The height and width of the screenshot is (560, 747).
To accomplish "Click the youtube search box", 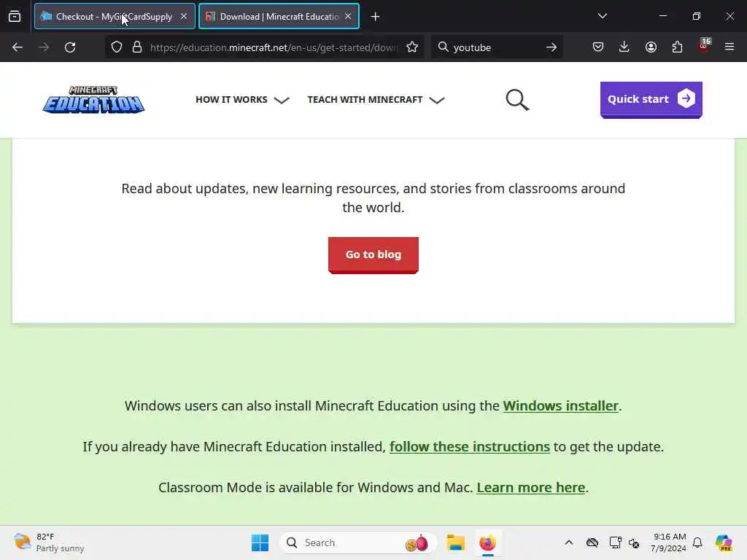I will [x=495, y=47].
